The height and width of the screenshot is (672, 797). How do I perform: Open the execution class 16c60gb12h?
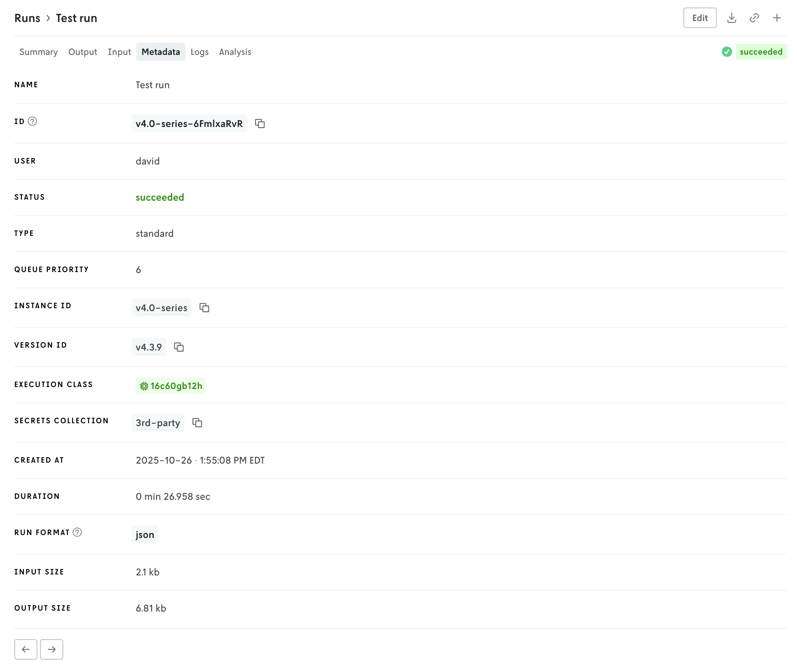point(171,385)
